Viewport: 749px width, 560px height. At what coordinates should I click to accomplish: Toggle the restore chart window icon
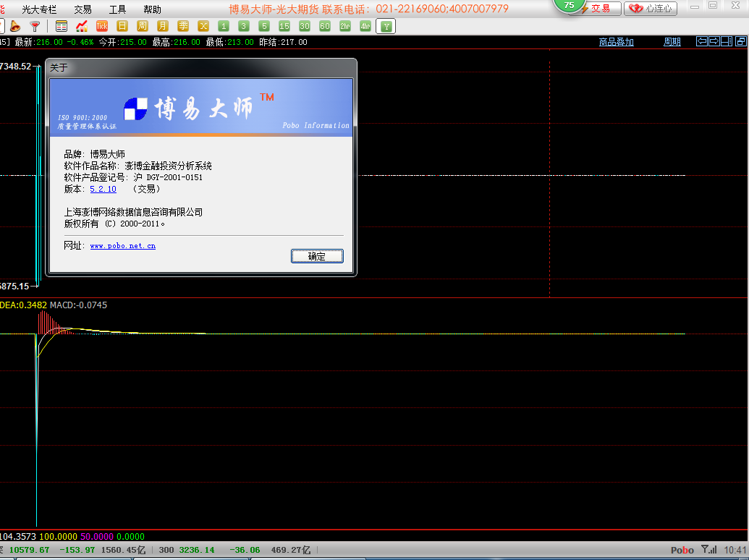(739, 42)
